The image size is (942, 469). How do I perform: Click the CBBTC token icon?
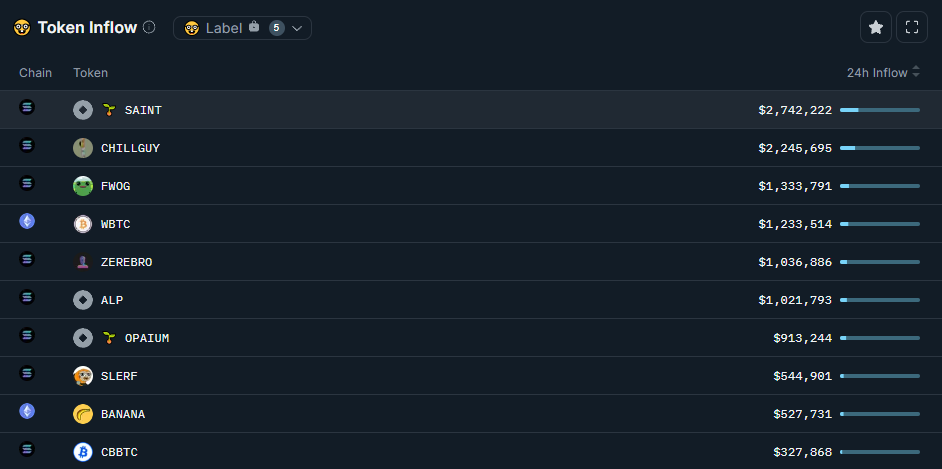coord(83,452)
